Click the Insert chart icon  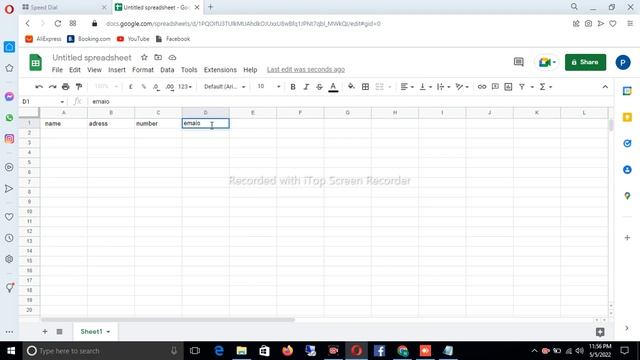[508, 87]
